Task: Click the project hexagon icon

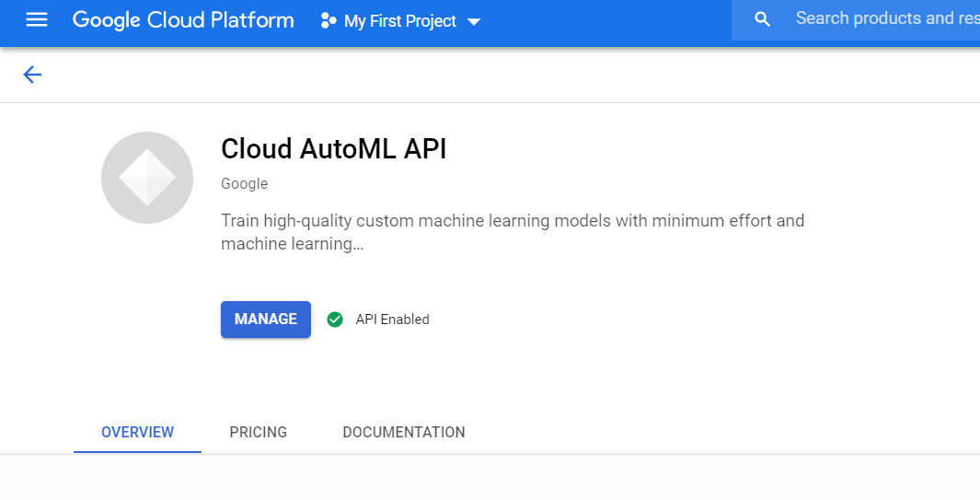Action: click(329, 21)
